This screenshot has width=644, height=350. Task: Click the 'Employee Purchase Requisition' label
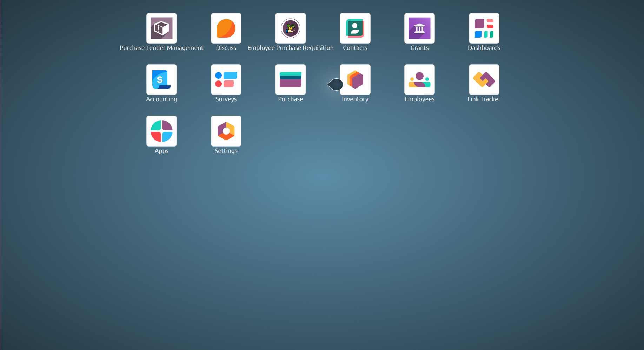(291, 48)
